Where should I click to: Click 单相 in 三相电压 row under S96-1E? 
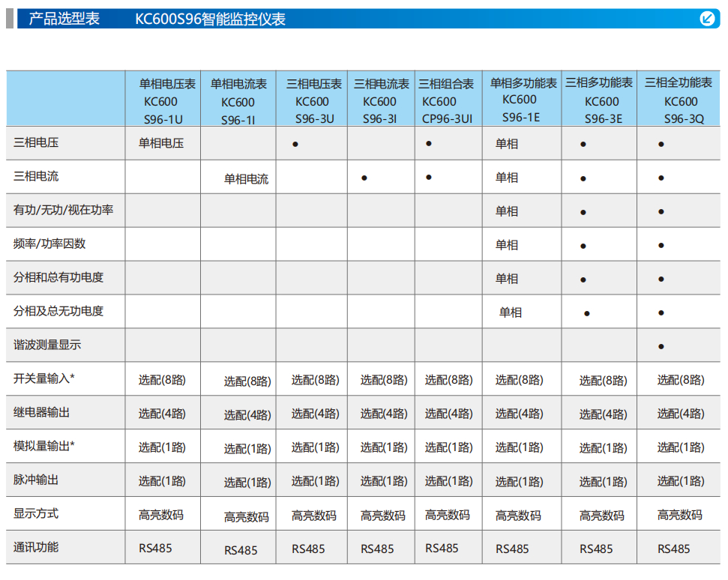[507, 144]
